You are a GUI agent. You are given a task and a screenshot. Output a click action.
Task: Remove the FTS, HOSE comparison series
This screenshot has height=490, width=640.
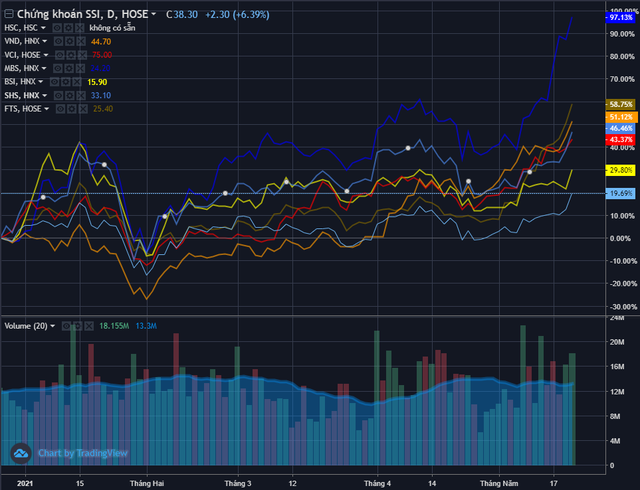[x=83, y=109]
